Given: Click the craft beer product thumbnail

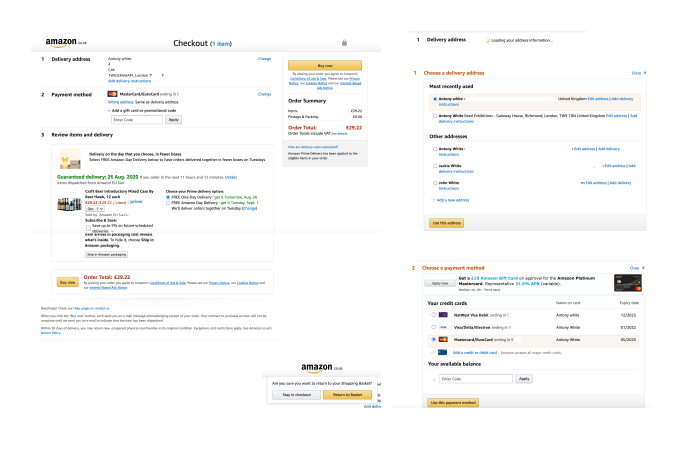Looking at the screenshot, I should click(70, 203).
